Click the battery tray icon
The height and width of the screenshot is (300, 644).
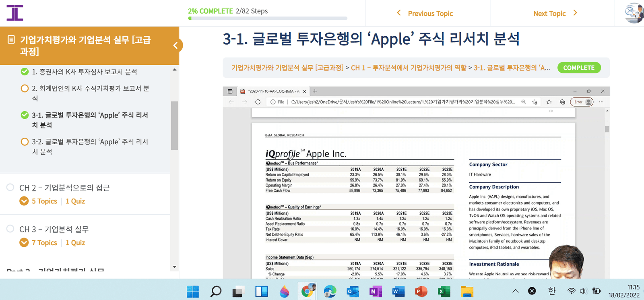597,291
